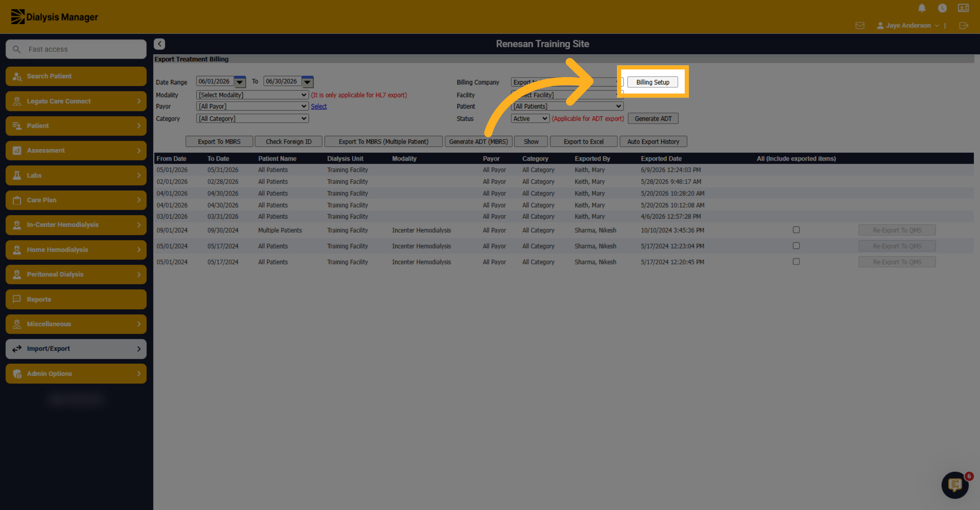Open the Modality dropdown
The image size is (980, 510).
pyautogui.click(x=252, y=95)
